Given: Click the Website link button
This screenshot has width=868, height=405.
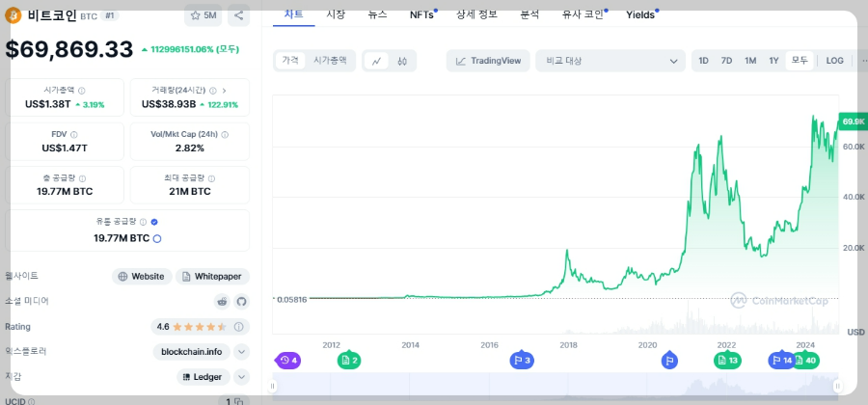Looking at the screenshot, I should [143, 276].
